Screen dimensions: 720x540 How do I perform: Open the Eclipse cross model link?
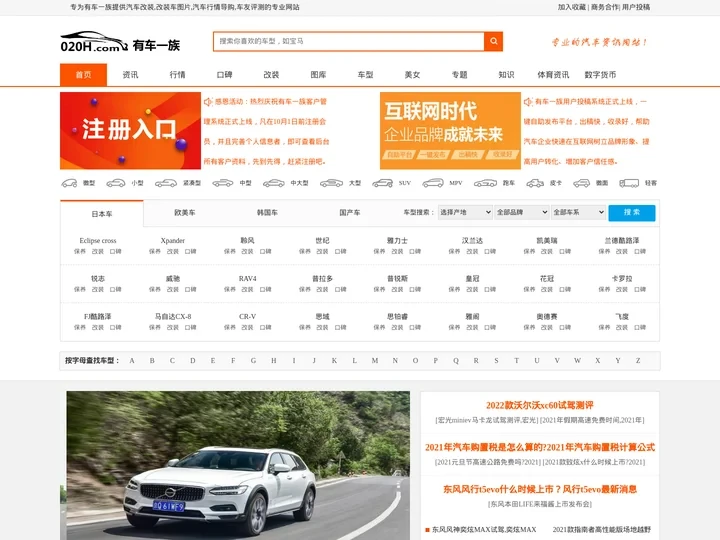click(x=98, y=241)
